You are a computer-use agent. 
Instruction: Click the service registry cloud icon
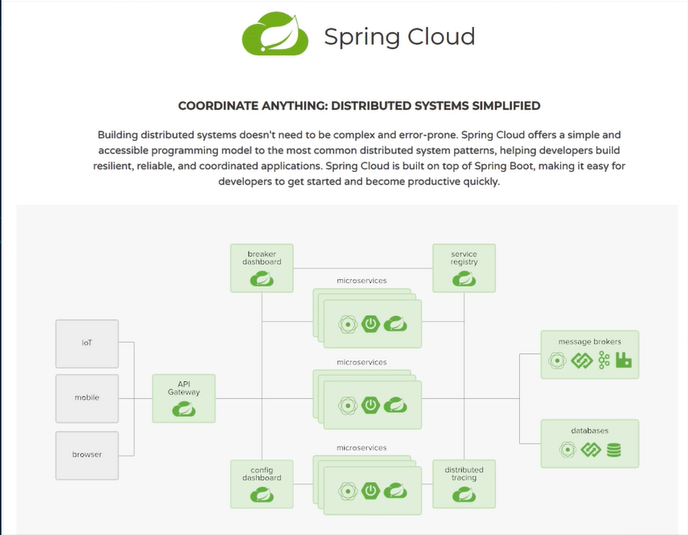(463, 279)
